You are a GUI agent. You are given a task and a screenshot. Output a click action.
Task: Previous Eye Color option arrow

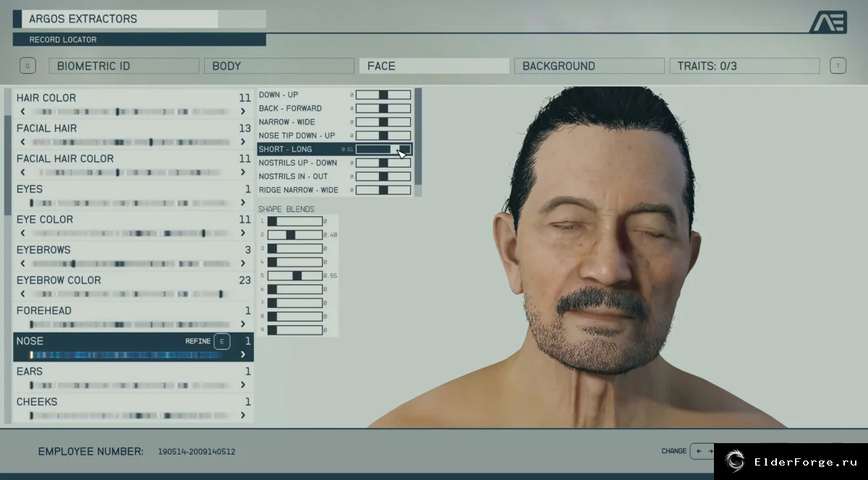pos(23,233)
